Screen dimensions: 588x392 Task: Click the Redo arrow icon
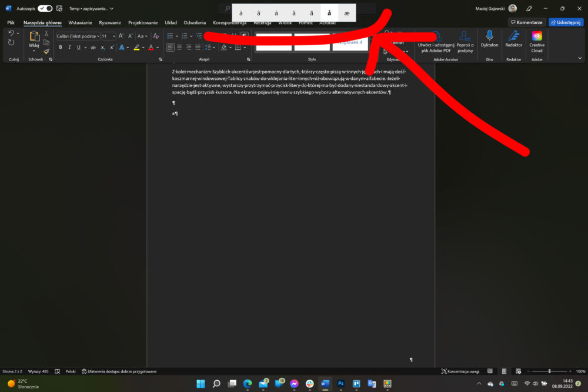[11, 43]
